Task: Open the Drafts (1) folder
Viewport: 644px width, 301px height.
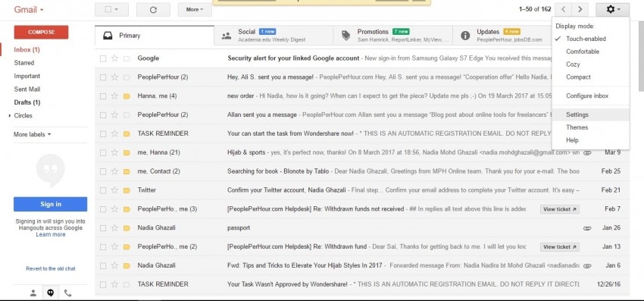Action: pyautogui.click(x=27, y=102)
